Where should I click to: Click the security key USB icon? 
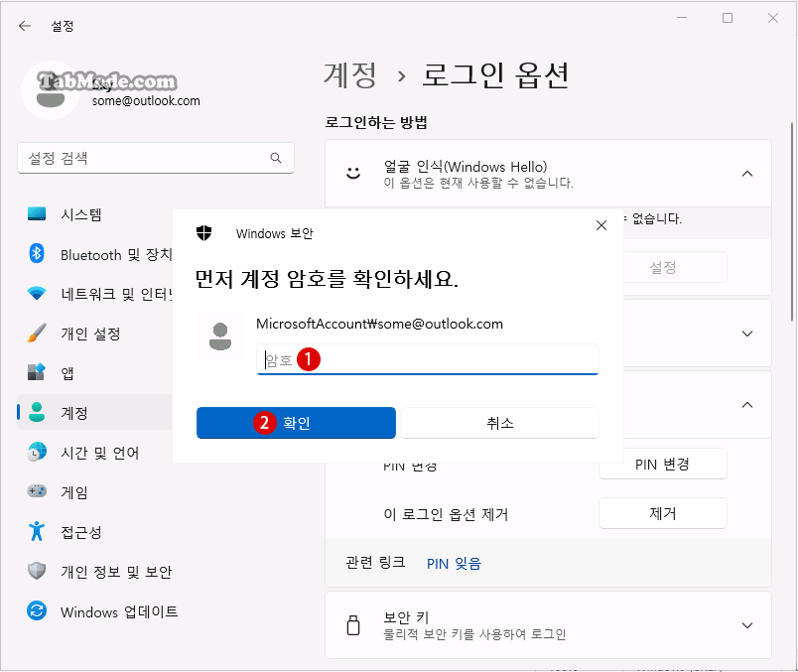(353, 625)
